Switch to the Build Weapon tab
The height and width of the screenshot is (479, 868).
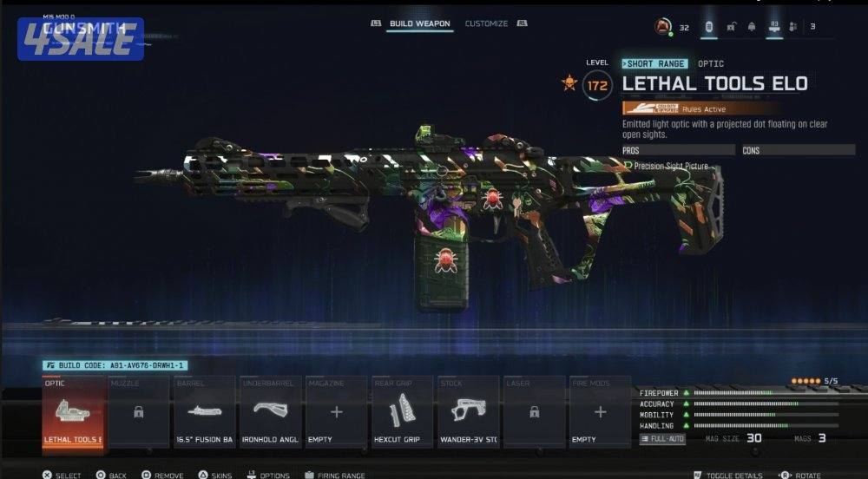419,23
